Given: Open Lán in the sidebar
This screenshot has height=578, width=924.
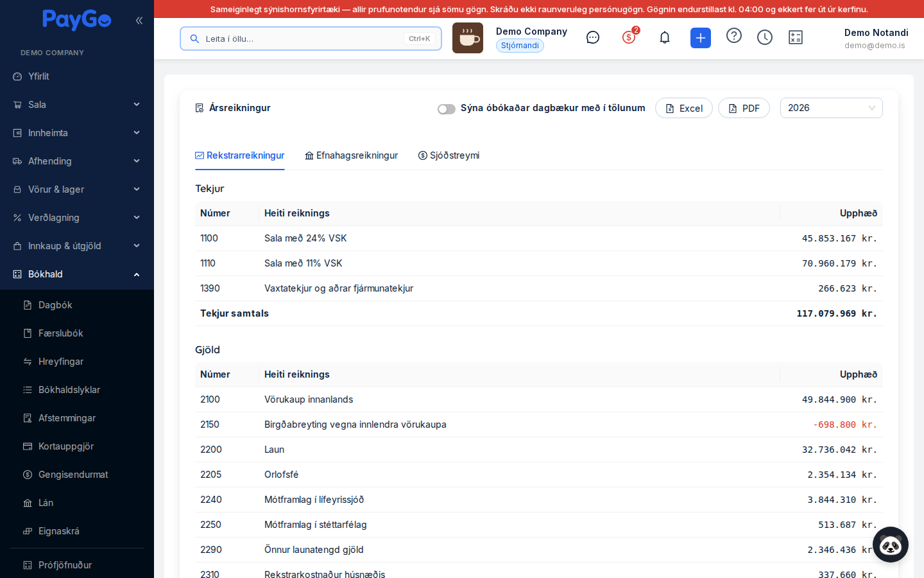Looking at the screenshot, I should (x=77, y=503).
